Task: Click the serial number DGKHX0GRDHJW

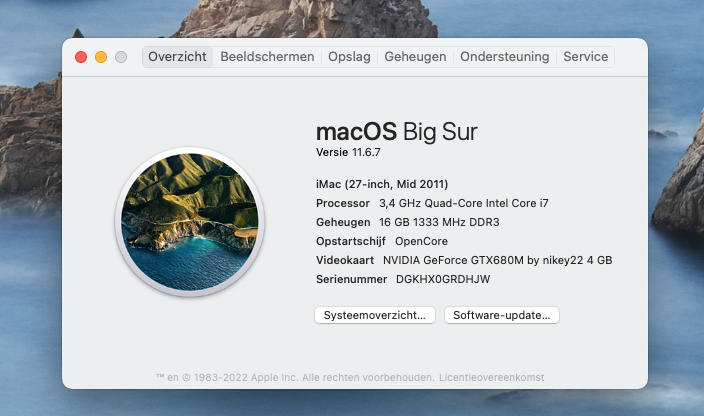Action: point(443,279)
